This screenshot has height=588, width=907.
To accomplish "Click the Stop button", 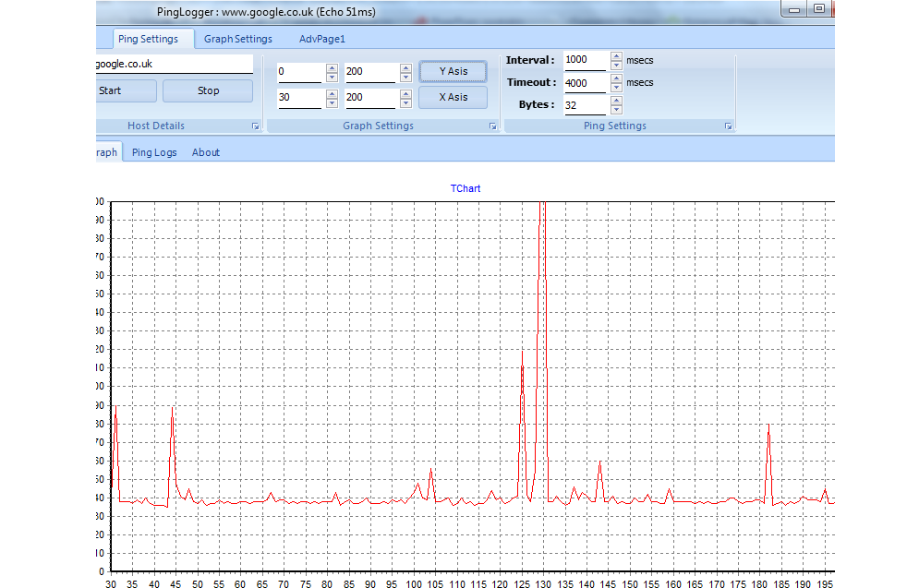I will tap(208, 90).
